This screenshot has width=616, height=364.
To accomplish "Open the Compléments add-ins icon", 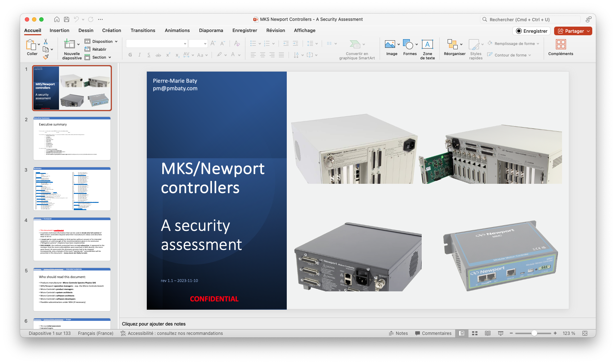I will (561, 45).
